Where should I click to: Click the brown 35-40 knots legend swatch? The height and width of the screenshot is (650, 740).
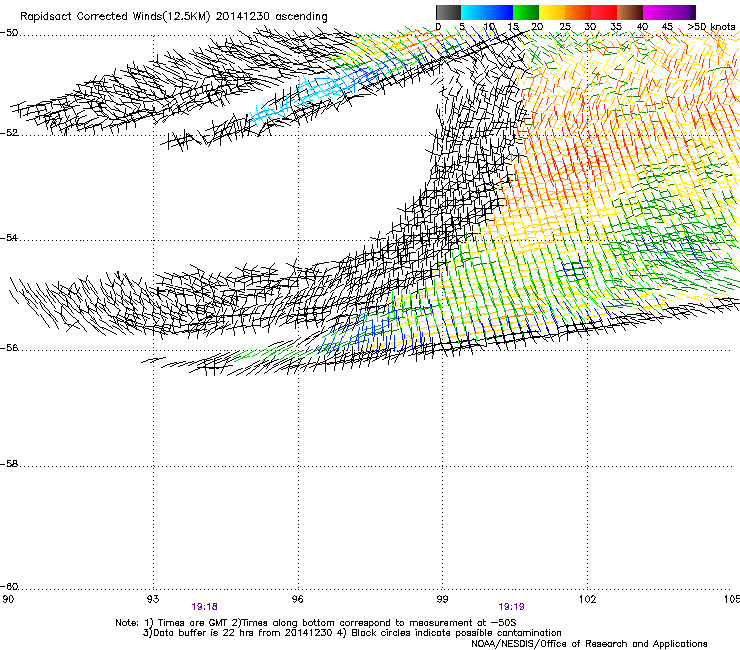[x=630, y=12]
